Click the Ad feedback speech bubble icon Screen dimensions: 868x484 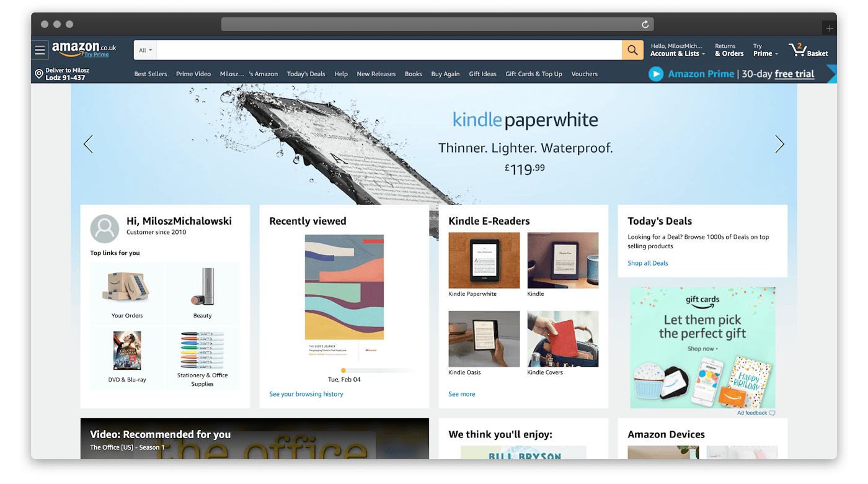coord(772,413)
